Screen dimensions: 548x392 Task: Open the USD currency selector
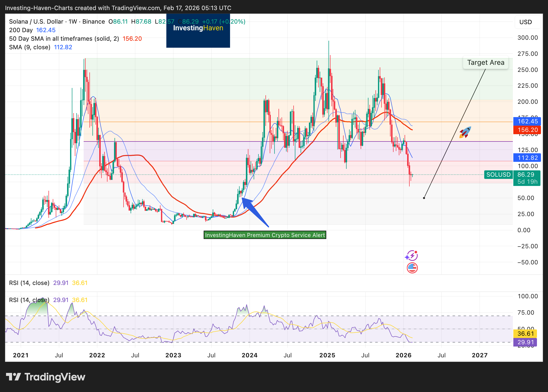(x=525, y=22)
